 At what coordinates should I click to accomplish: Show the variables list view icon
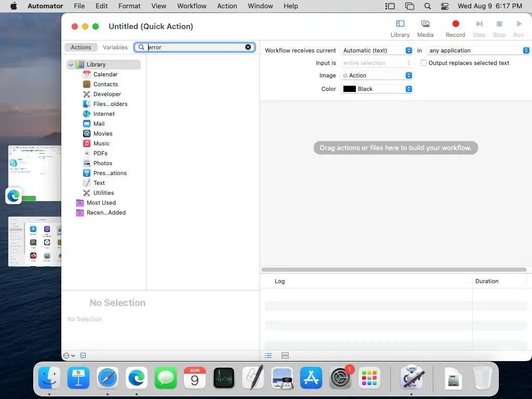click(285, 355)
